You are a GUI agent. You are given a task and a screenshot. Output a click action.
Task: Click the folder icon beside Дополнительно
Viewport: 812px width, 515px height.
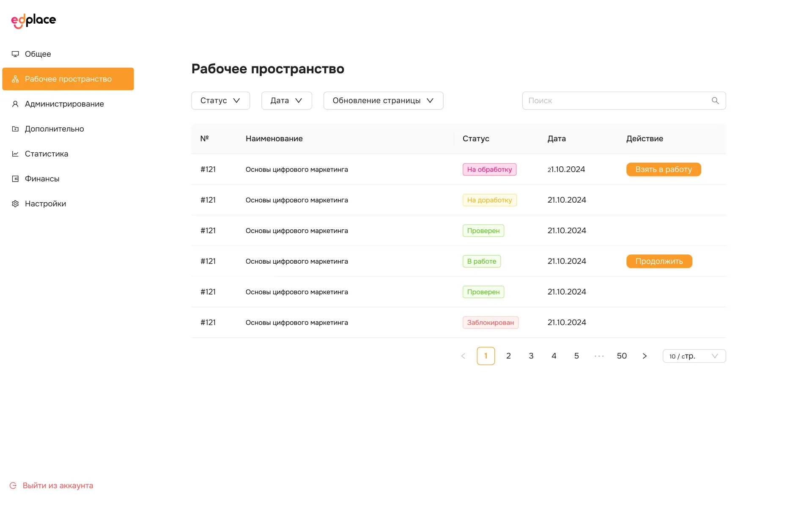tap(15, 129)
